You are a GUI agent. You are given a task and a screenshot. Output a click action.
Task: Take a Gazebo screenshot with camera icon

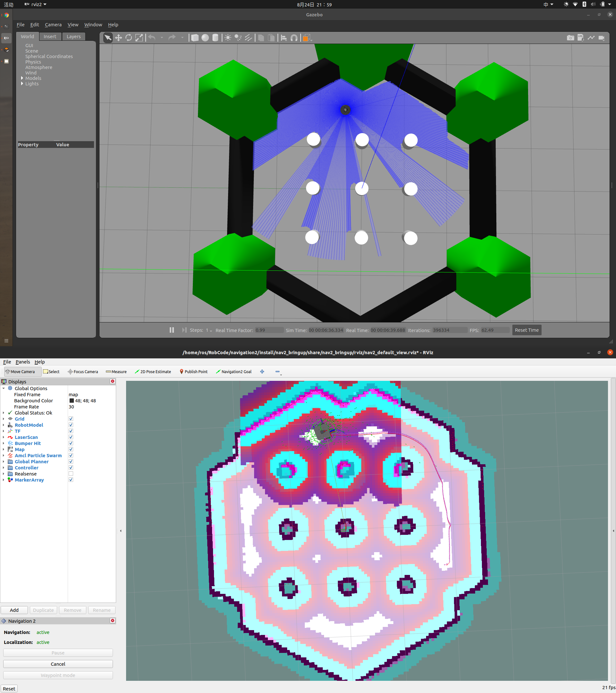[570, 38]
